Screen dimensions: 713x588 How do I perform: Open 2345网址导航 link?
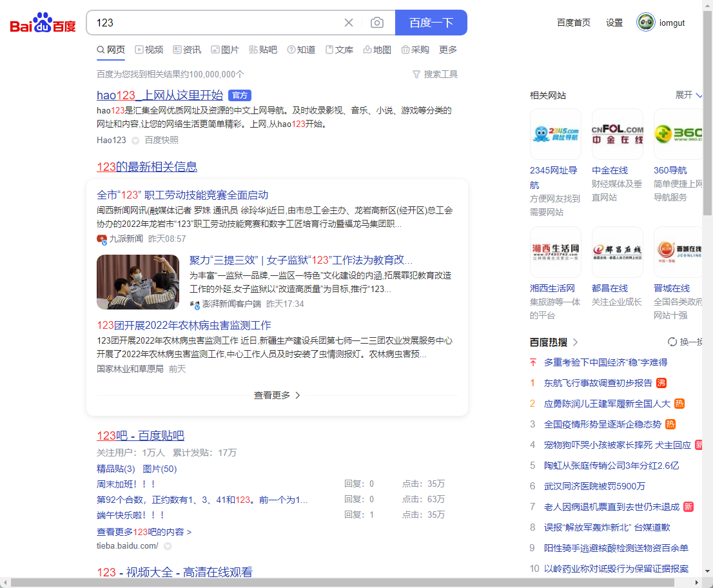[x=553, y=177]
